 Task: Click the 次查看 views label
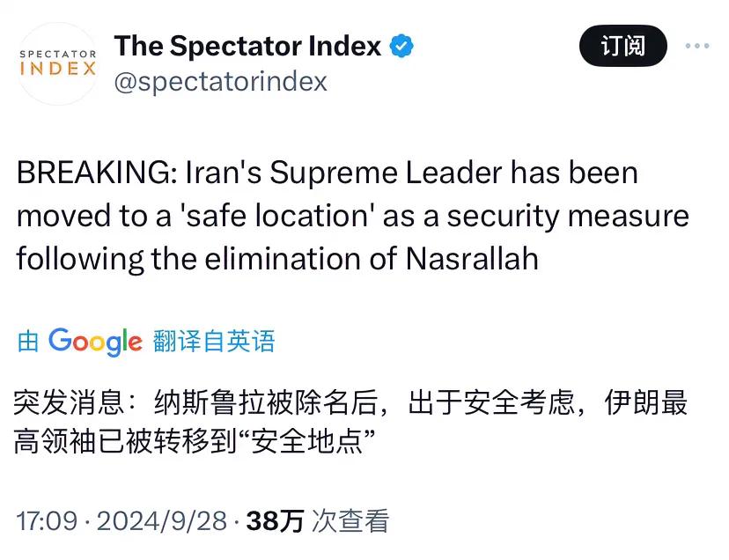pyautogui.click(x=350, y=520)
